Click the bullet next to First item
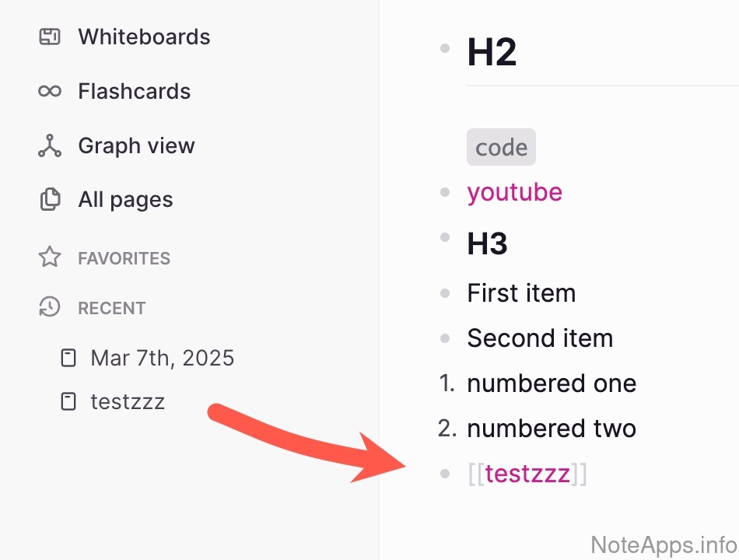Viewport: 739px width, 560px height. pos(445,293)
